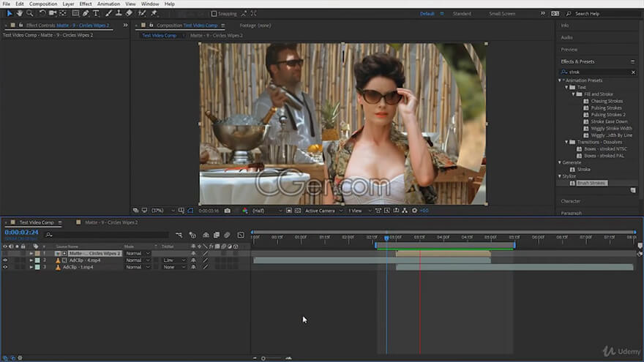Toggle shy switch for AdClip - 1.mp4 layer
The width and height of the screenshot is (644, 362).
point(193,267)
